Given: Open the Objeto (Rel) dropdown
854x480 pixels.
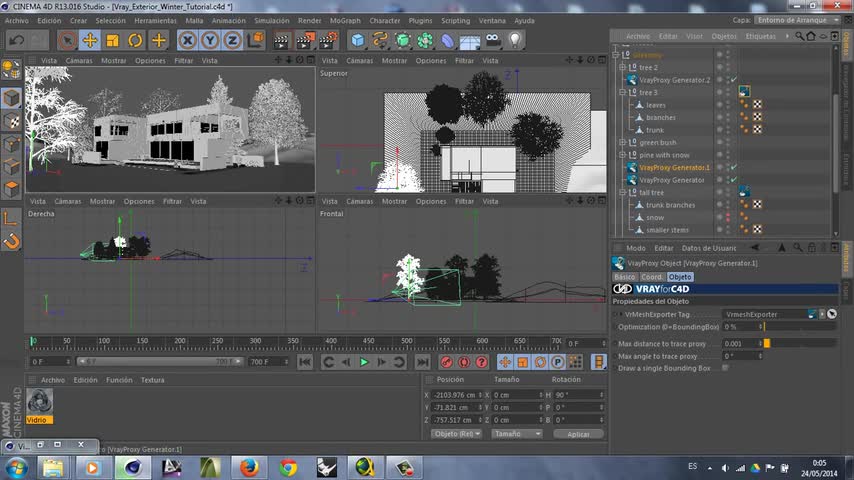Looking at the screenshot, I should click(x=456, y=434).
